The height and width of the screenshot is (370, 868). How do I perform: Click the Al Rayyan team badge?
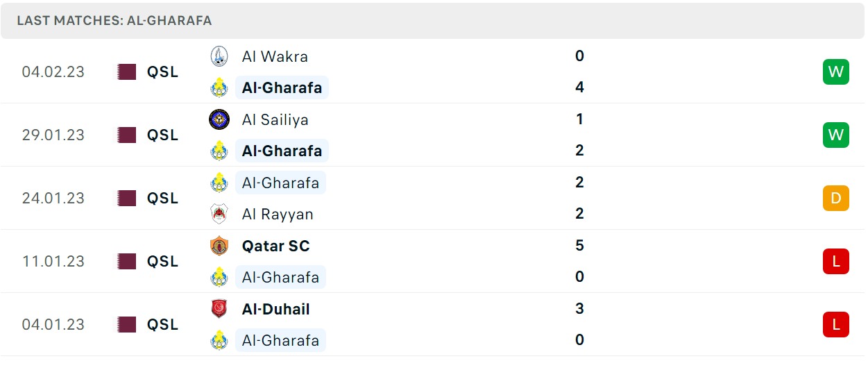point(219,214)
